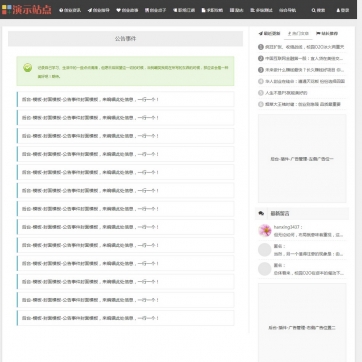Click the number 3 rank badge
Screen dimensions: 362x362
click(x=261, y=70)
